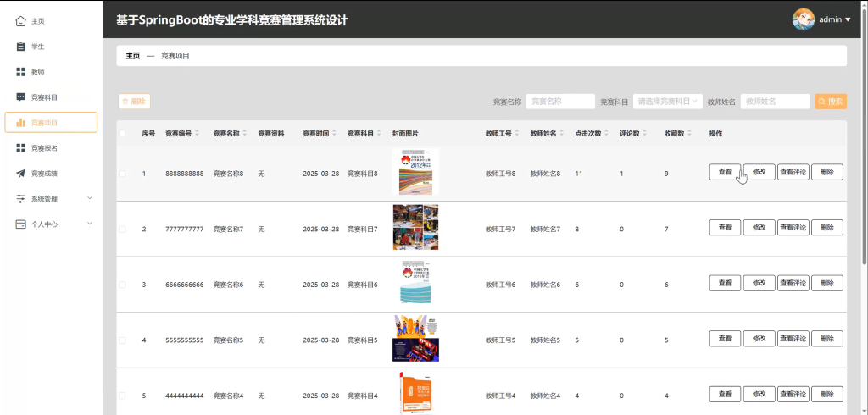Click the 教师工号4 table cell
The image size is (868, 415).
click(x=500, y=396)
